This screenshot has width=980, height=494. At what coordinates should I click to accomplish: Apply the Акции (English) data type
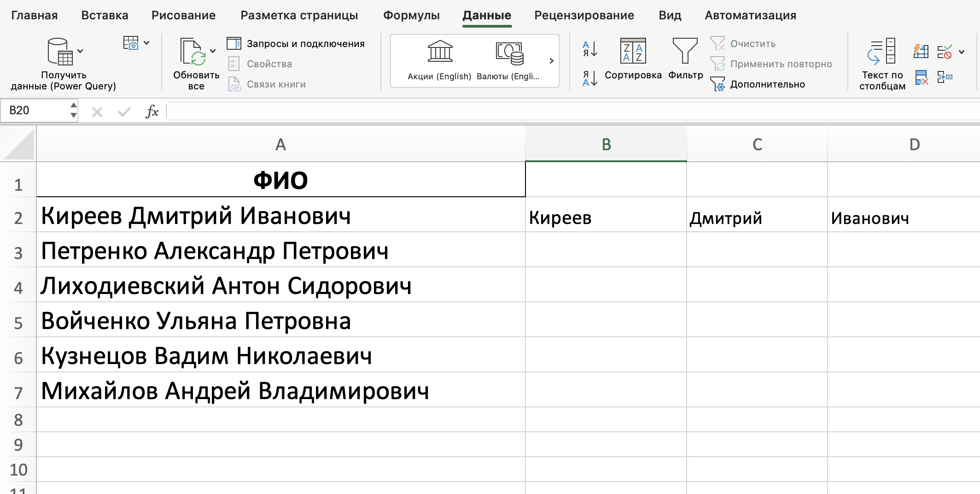point(439,60)
